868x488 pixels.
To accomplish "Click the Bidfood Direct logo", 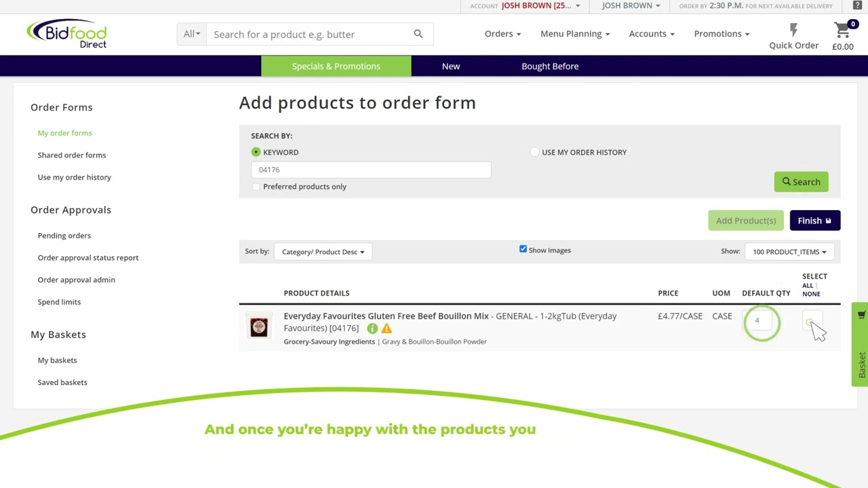I will 66,34.
